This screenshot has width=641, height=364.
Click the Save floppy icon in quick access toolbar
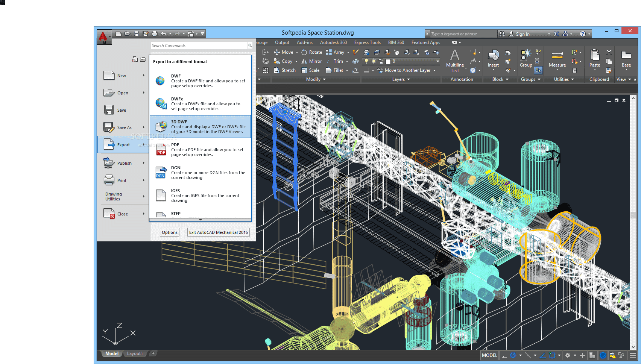(x=137, y=34)
